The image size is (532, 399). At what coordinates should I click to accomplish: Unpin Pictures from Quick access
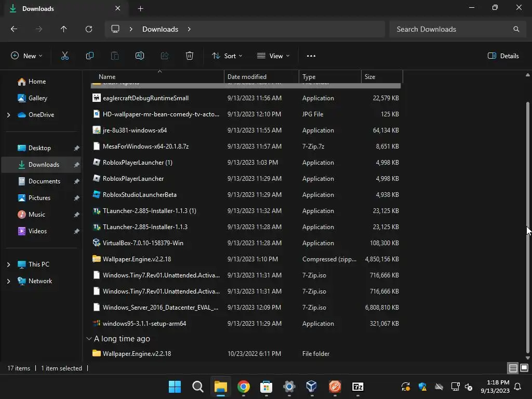click(x=77, y=198)
